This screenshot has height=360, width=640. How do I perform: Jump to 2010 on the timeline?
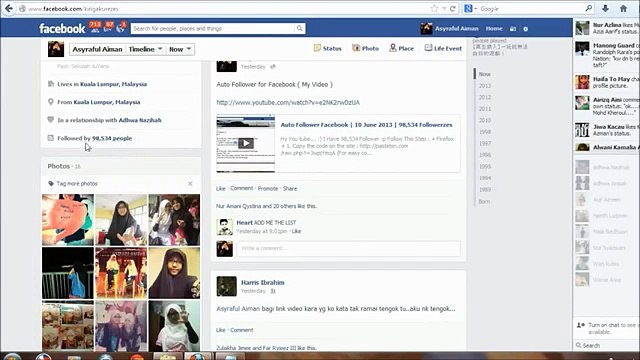click(x=485, y=120)
